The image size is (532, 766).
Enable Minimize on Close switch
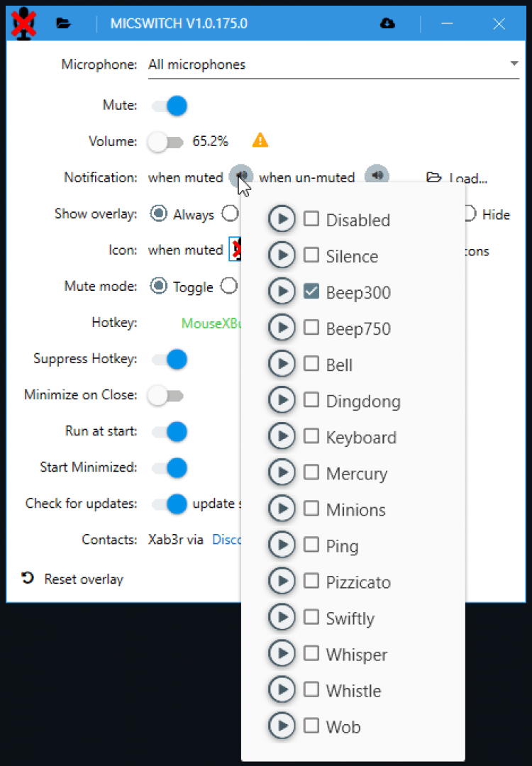(165, 395)
